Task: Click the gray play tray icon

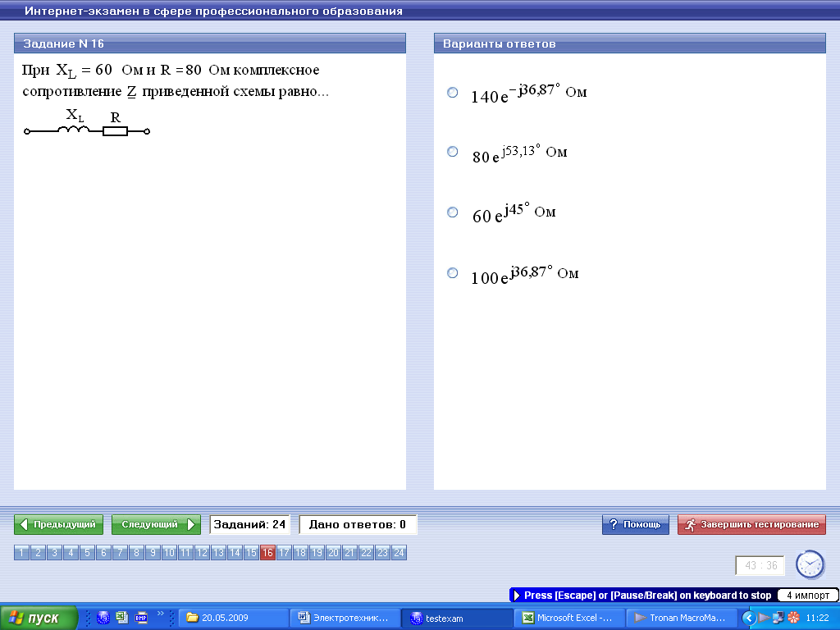Action: (x=765, y=619)
